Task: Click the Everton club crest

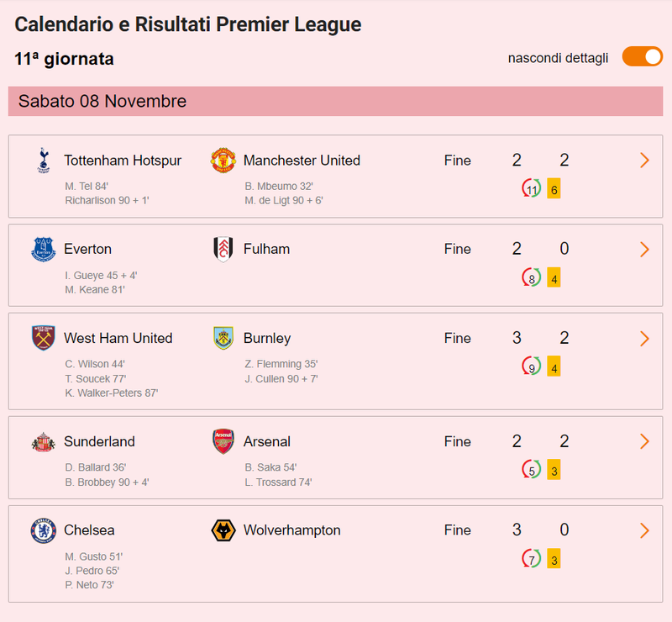Action: [43, 249]
